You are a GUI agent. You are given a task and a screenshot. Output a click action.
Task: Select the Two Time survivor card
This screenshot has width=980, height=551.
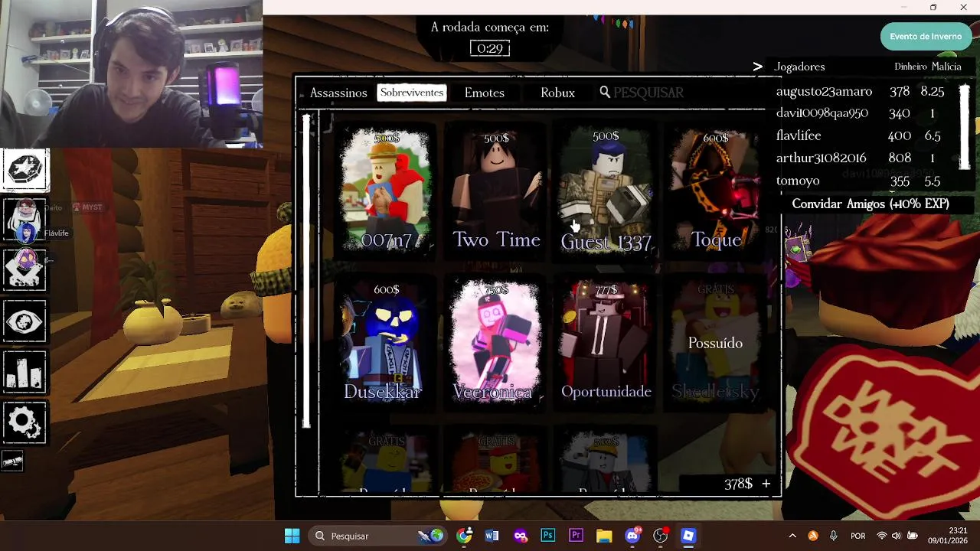point(496,191)
